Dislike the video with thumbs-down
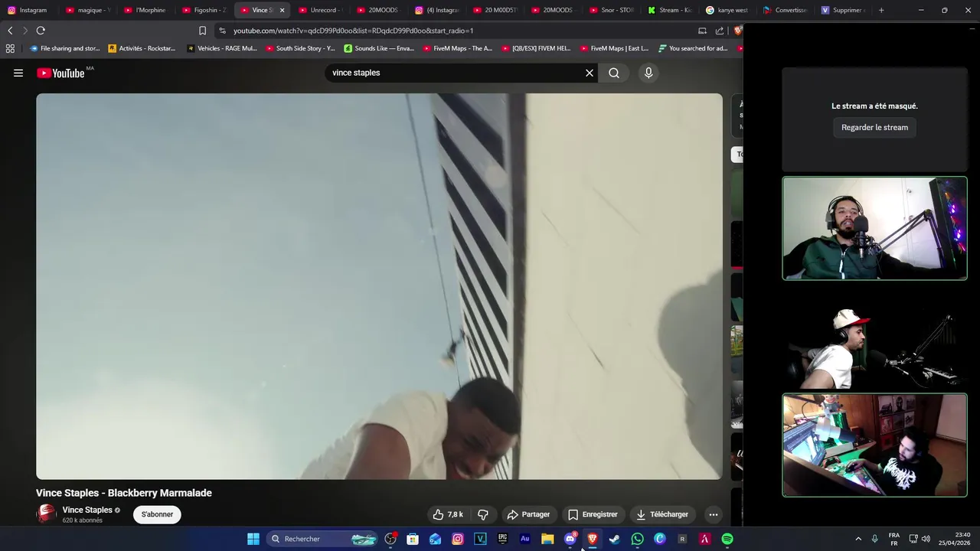Screen dimensions: 980x551 [x=483, y=514]
